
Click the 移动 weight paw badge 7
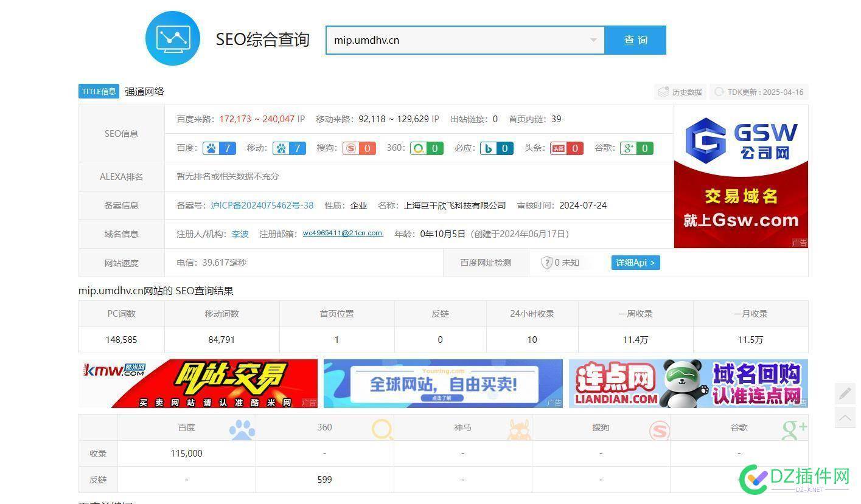(x=289, y=148)
